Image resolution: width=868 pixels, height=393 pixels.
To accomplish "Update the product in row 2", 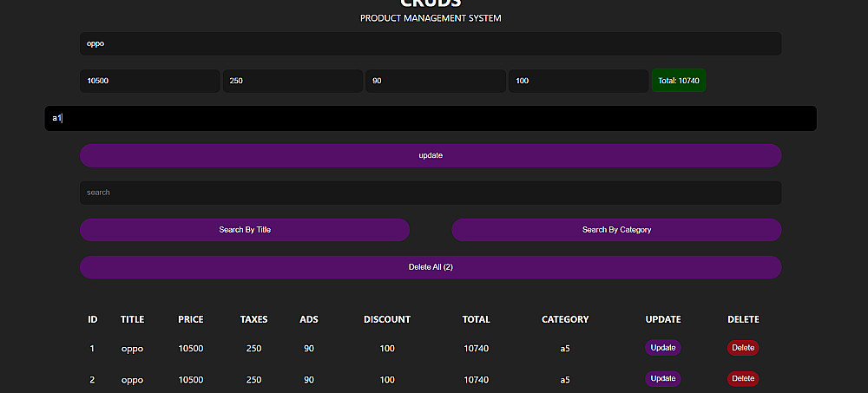I will click(663, 379).
